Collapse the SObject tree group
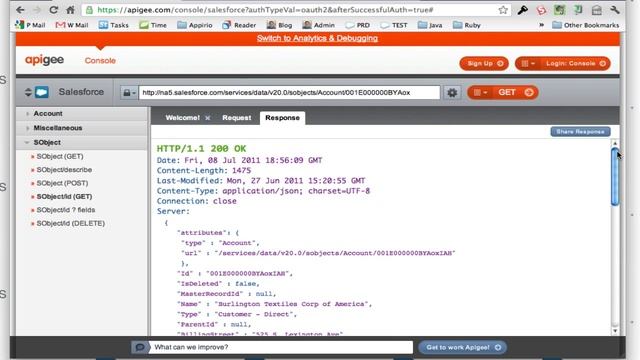 click(82, 142)
